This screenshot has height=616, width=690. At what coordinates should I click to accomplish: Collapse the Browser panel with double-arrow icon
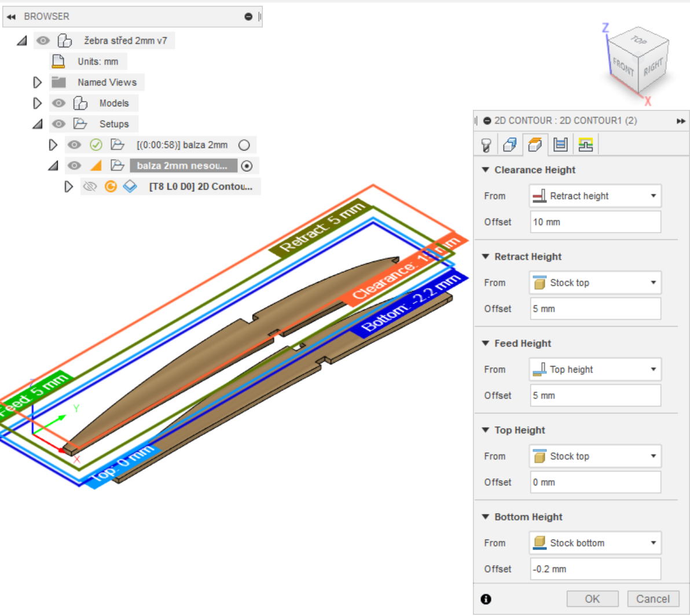pos(11,17)
